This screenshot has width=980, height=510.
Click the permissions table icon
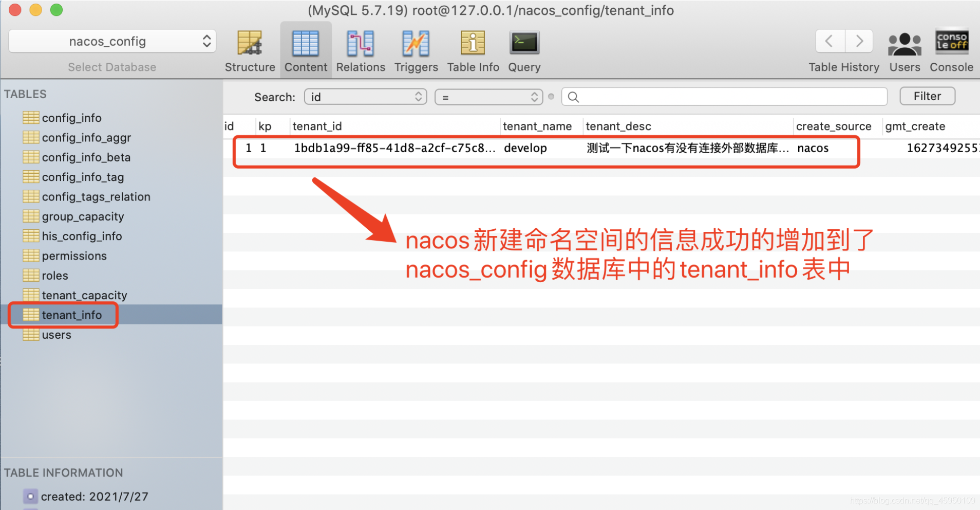(x=31, y=256)
